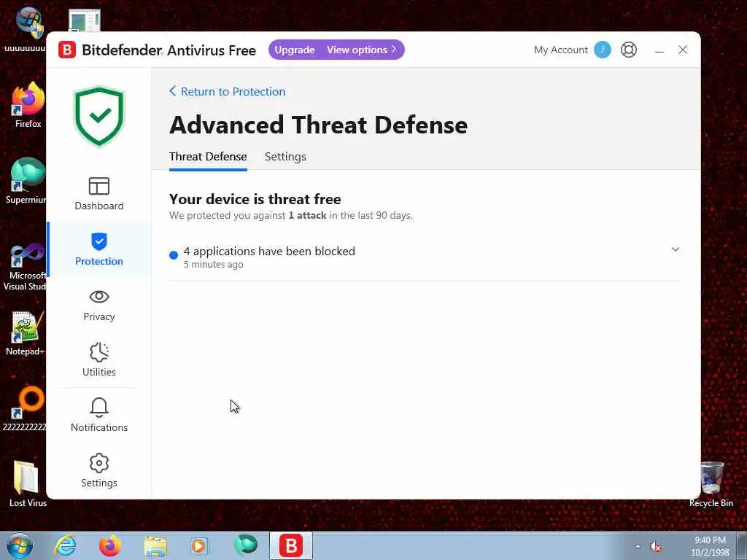Open Supermium from the taskbar
Image resolution: width=747 pixels, height=560 pixels.
pos(246,545)
